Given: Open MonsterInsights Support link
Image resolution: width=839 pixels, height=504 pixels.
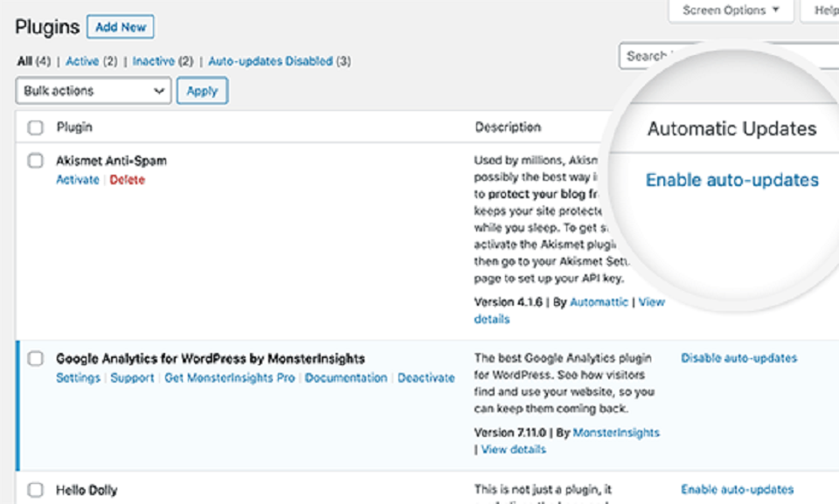Looking at the screenshot, I should [x=132, y=377].
